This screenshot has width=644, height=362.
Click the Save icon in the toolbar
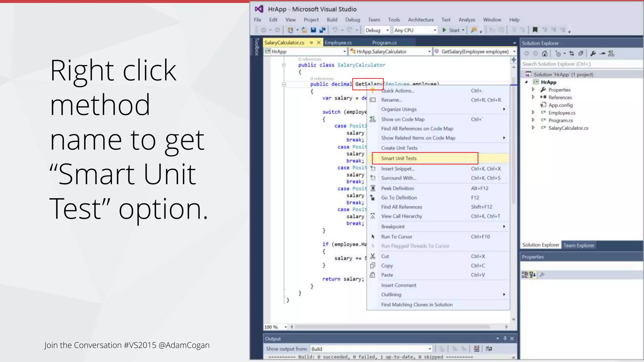313,30
